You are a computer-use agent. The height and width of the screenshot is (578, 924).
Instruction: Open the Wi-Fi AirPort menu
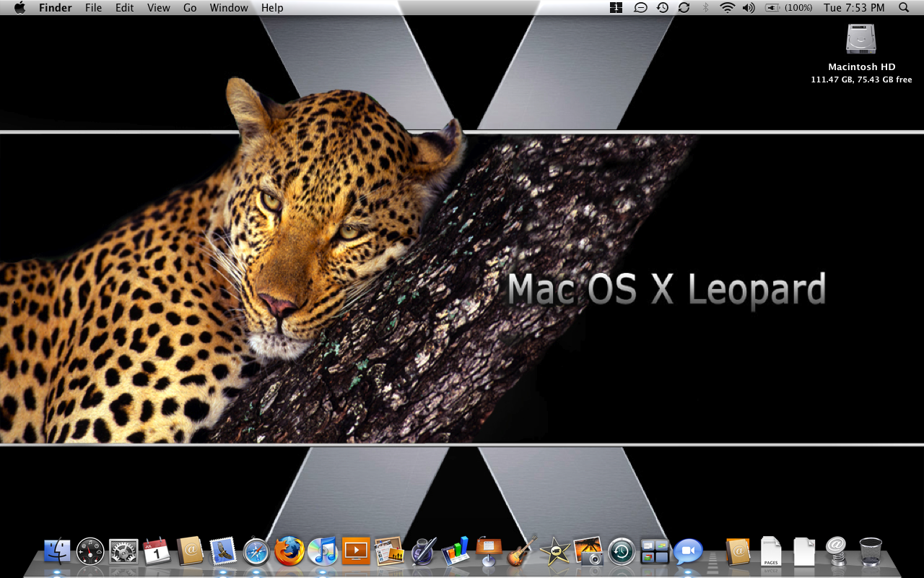[x=727, y=8]
